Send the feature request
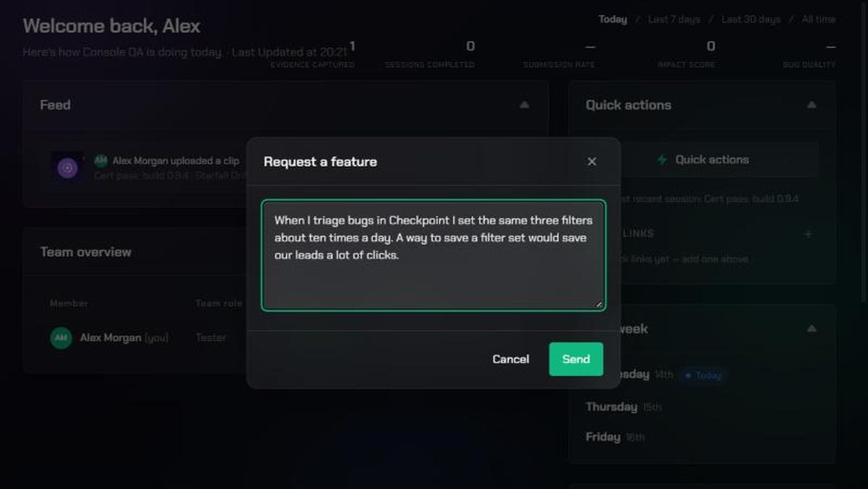This screenshot has width=868, height=489. 576,359
